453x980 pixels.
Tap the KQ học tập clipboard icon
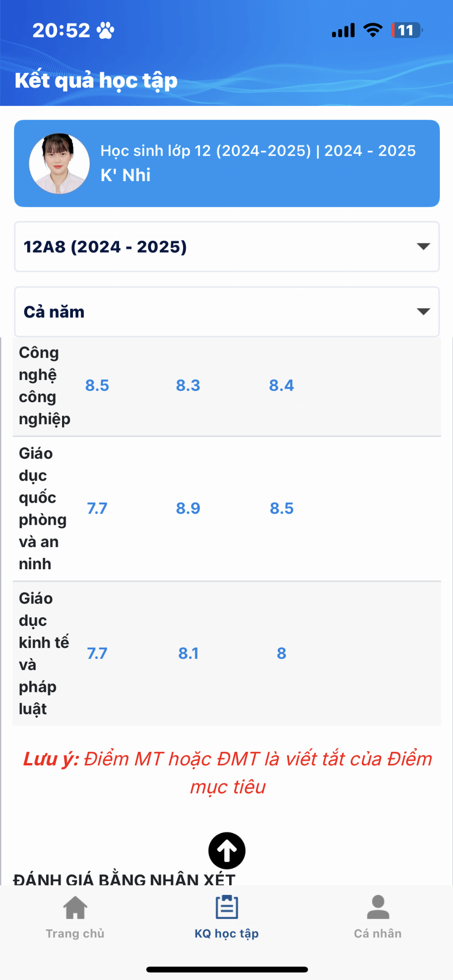226,907
